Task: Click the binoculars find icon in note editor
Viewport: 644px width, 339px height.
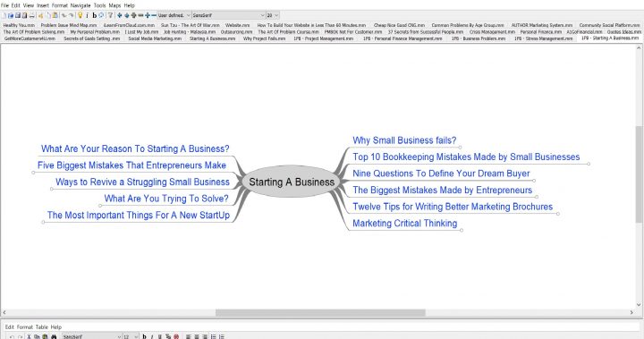Action: 54,336
